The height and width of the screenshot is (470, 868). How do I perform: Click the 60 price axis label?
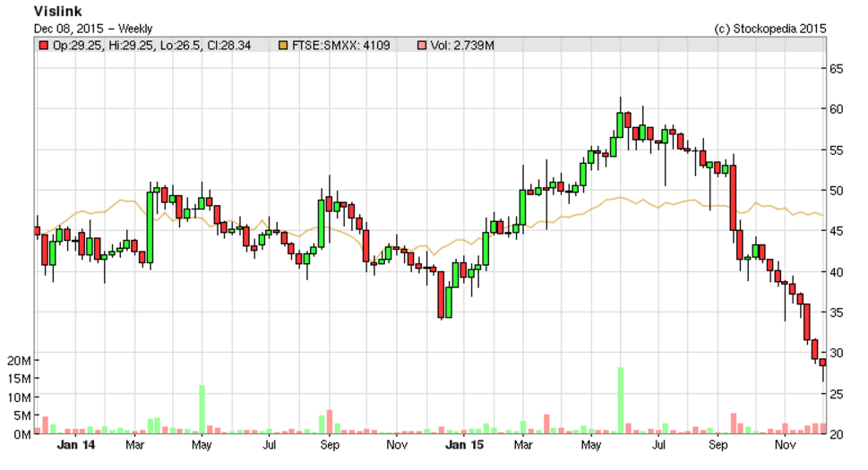836,109
